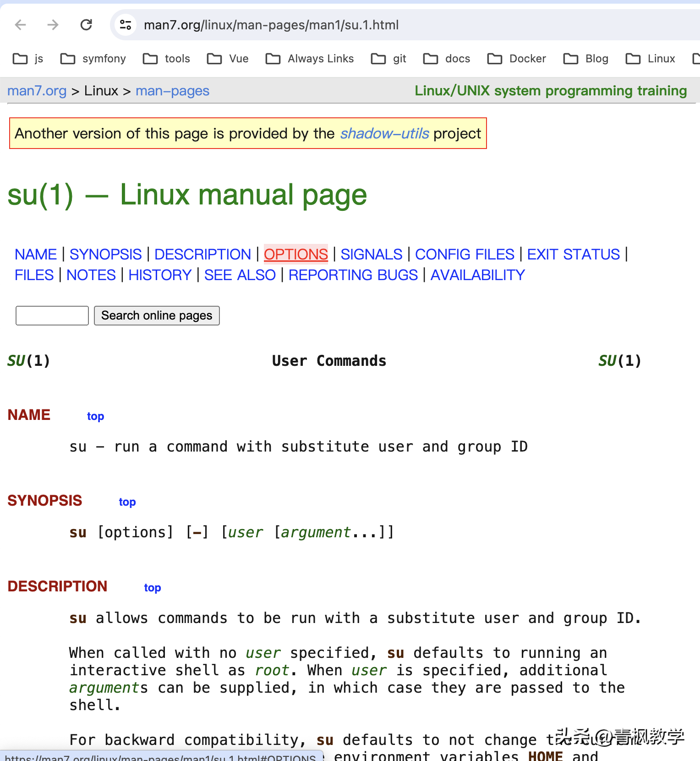Jump to the OPTIONS section
Viewport: 700px width, 761px height.
click(x=295, y=254)
